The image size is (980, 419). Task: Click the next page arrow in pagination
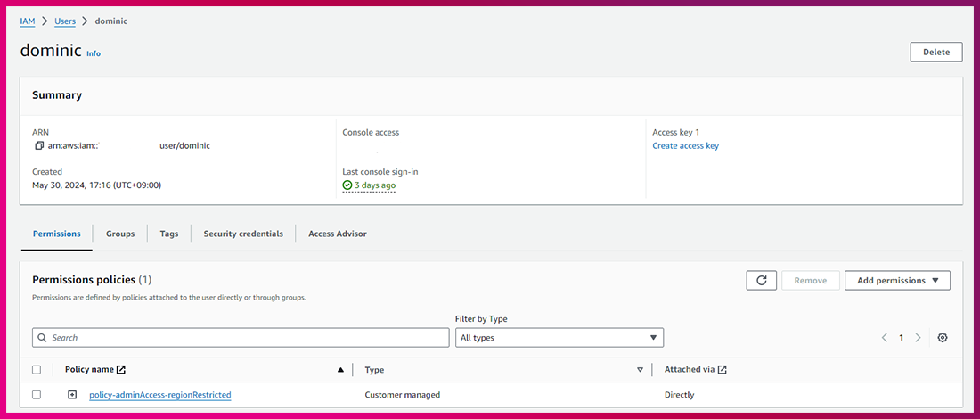click(x=918, y=338)
